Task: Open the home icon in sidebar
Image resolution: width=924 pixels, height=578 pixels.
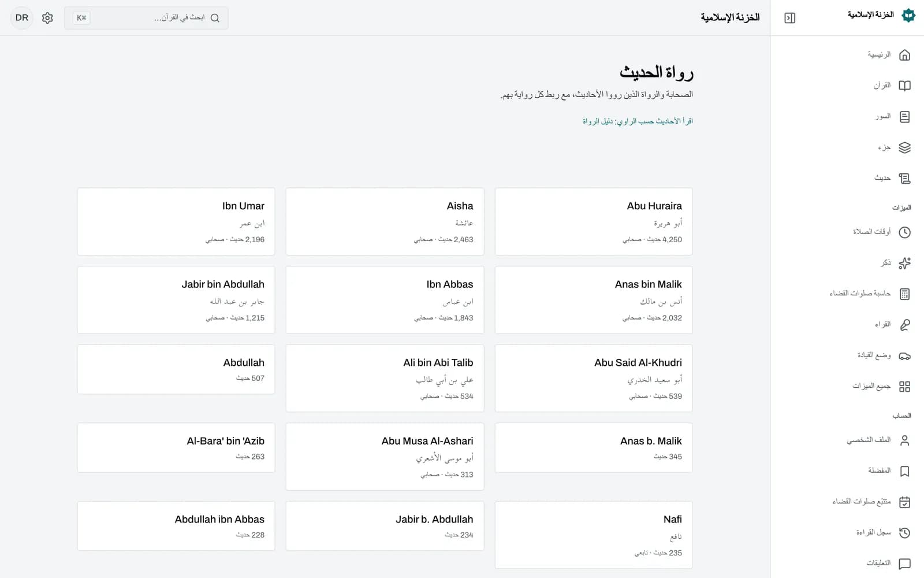Action: (904, 55)
